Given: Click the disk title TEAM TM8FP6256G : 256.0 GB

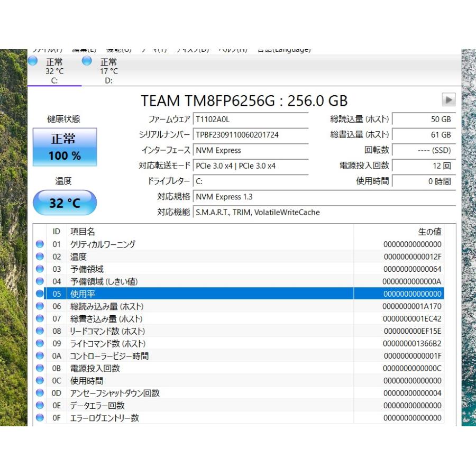Looking at the screenshot, I should 244,100.
